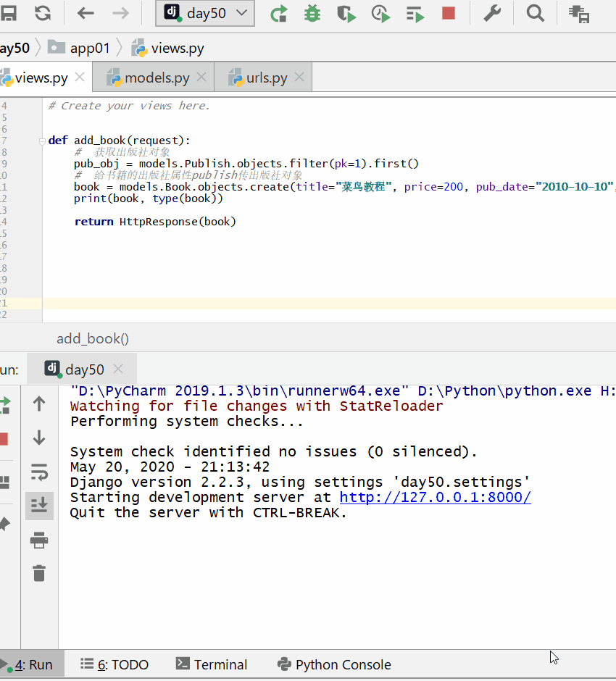This screenshot has height=681, width=616.
Task: Open the http://127.0.0.1:8000/ link
Action: [x=435, y=497]
